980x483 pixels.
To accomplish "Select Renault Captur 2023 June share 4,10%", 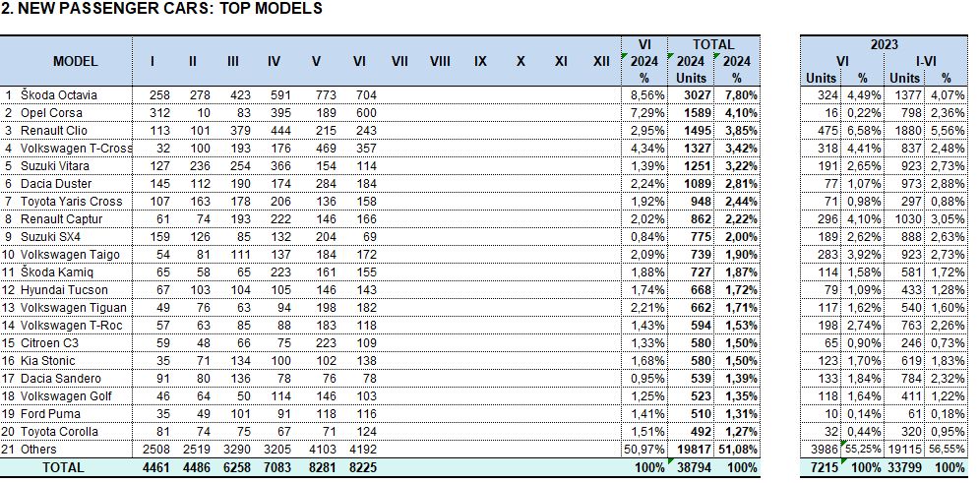I will click(x=864, y=218).
